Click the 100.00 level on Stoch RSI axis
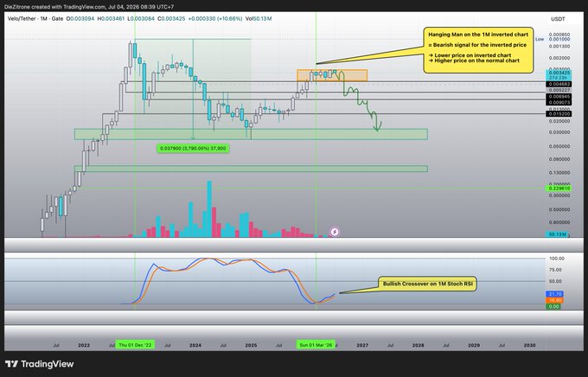Screen dimensions: 588x377 (556, 259)
